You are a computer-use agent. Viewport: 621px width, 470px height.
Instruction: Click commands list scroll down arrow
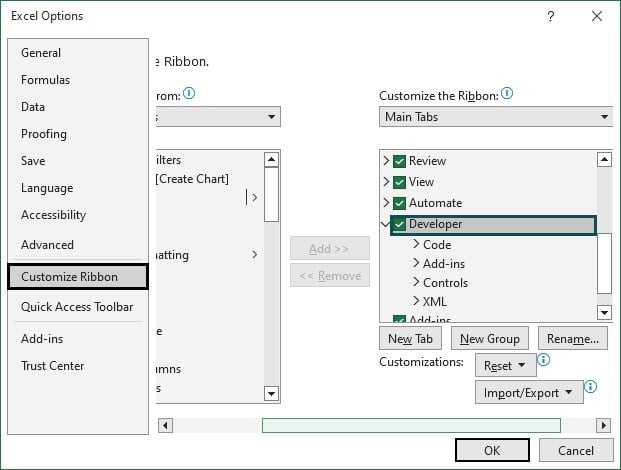click(x=271, y=394)
